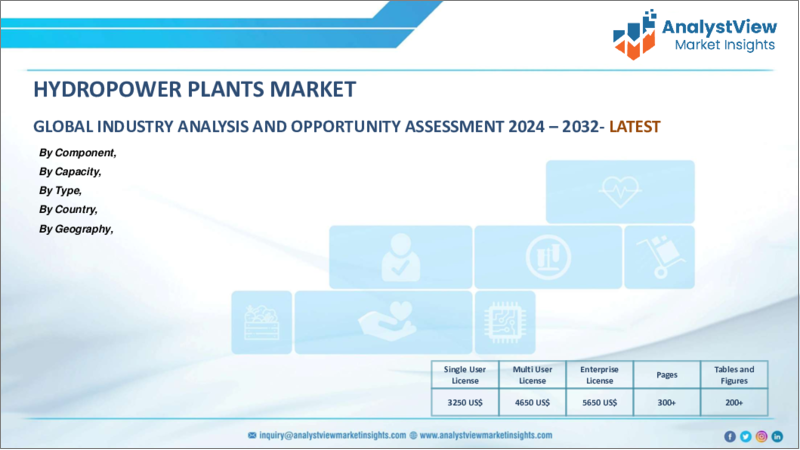Click the envelope email icon
Screen dimensions: 800x450
252,435
